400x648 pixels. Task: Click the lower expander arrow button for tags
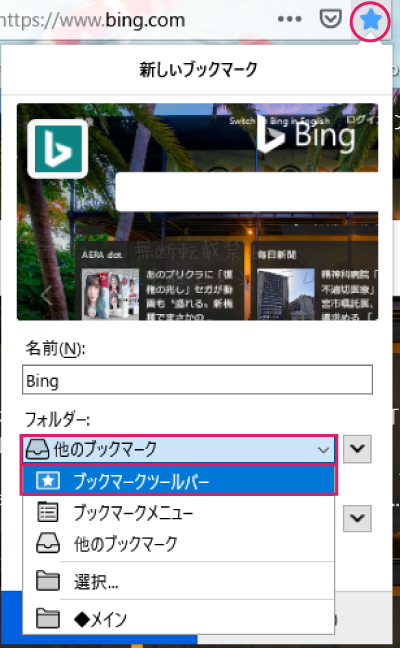point(357,518)
